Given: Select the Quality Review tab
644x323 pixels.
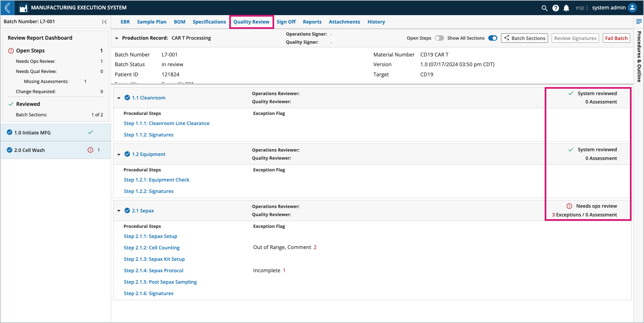Looking at the screenshot, I should [x=251, y=22].
